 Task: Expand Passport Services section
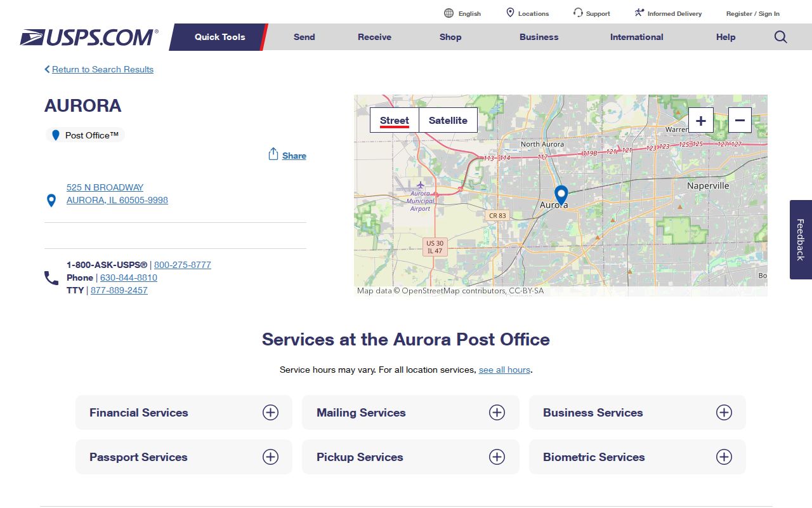pos(184,457)
